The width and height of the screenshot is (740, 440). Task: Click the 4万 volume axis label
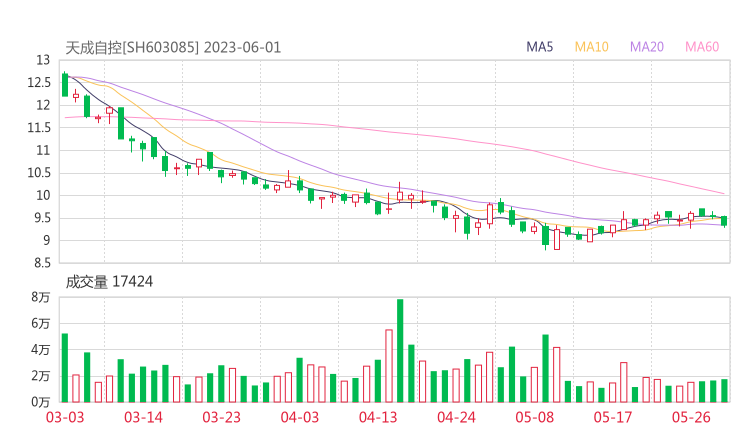41,350
